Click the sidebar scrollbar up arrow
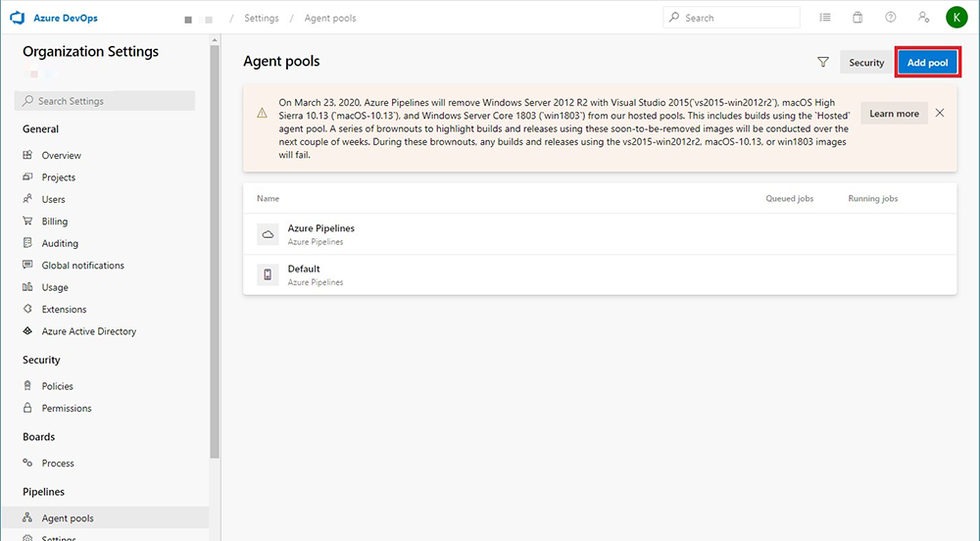The width and height of the screenshot is (980, 541). point(215,40)
